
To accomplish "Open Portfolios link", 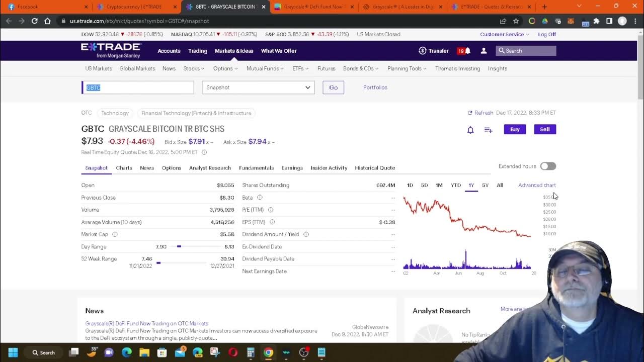I will pos(375,87).
